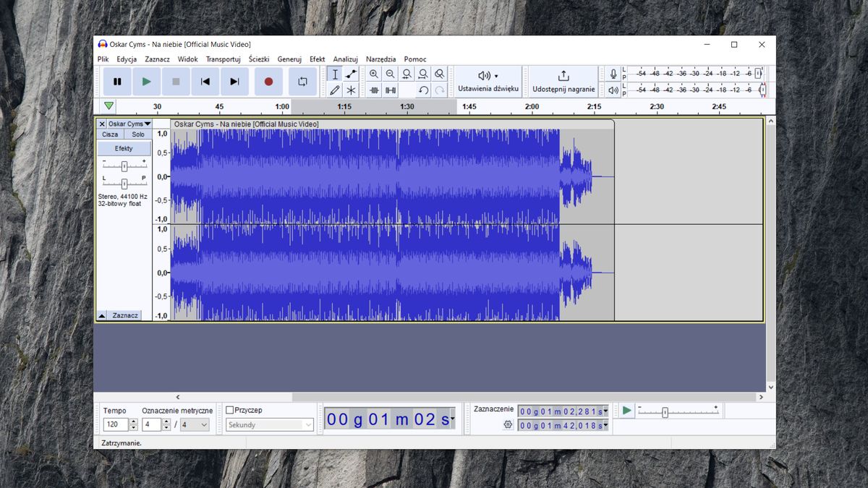Enable Solo on the track
The image size is (868, 488).
pyautogui.click(x=137, y=134)
